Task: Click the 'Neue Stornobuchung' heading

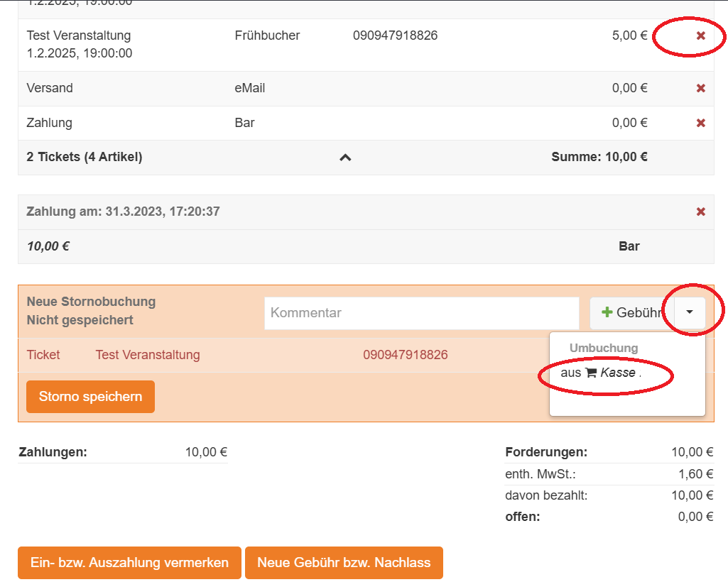Action: tap(91, 302)
